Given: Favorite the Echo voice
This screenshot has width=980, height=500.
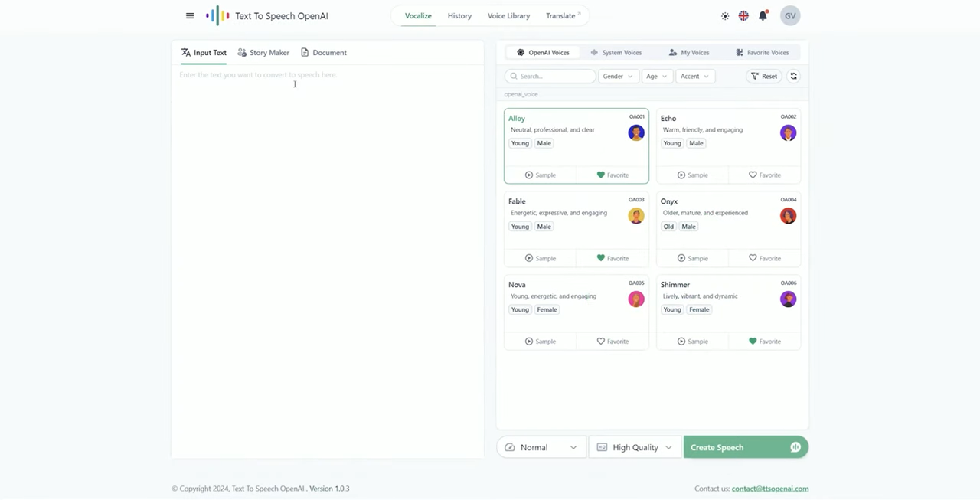Looking at the screenshot, I should [x=764, y=175].
